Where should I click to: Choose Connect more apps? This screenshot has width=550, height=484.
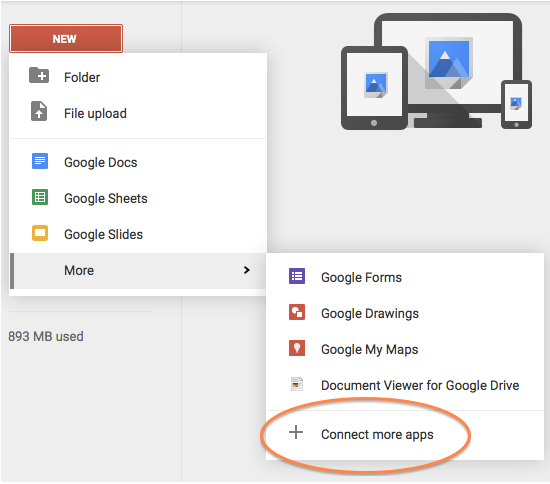(x=405, y=434)
